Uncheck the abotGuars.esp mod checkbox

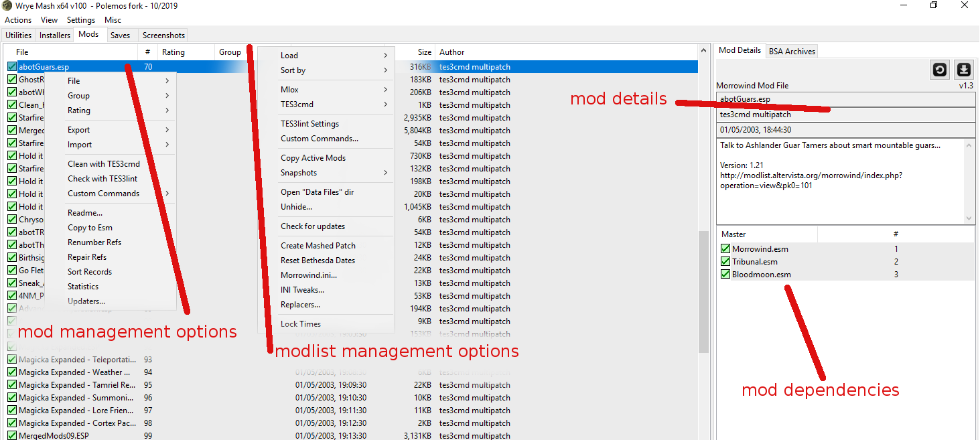12,67
